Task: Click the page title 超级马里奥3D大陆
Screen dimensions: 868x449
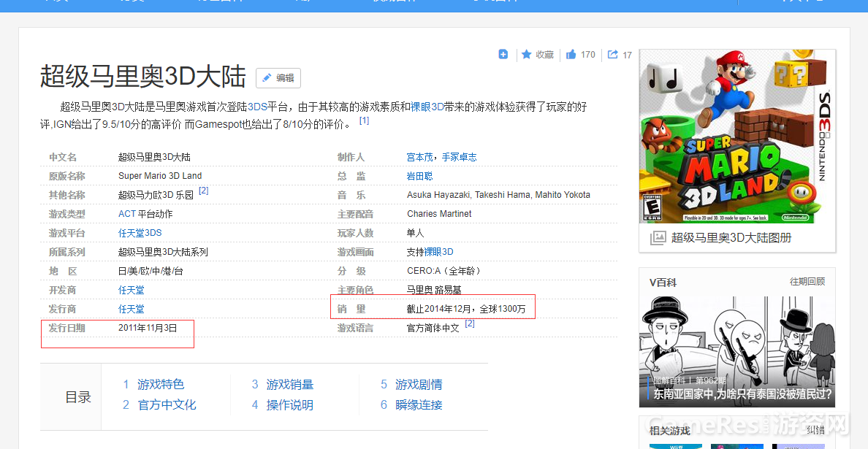Action: click(142, 77)
